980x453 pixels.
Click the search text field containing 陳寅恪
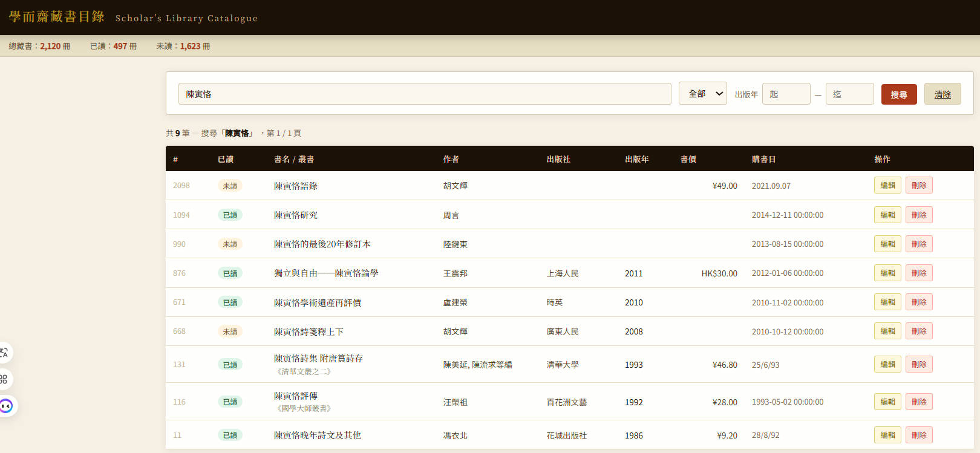point(424,94)
